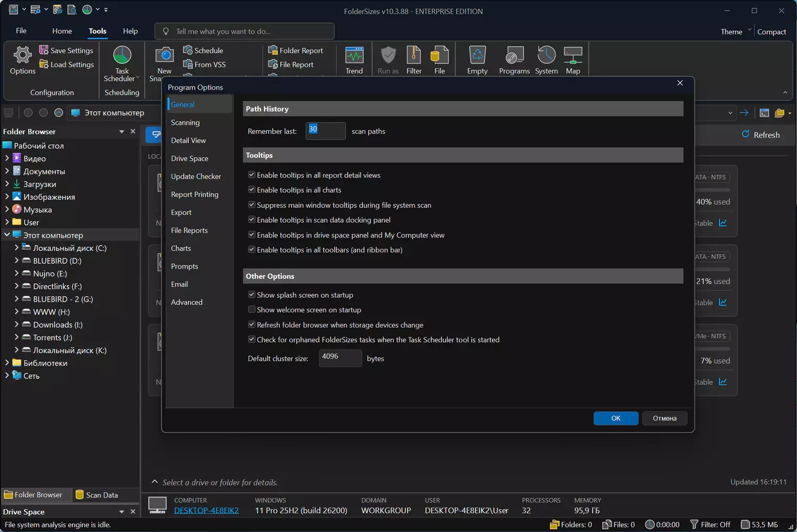
Task: Expand the BLUEBIRD (D:) drive node
Action: (16, 260)
